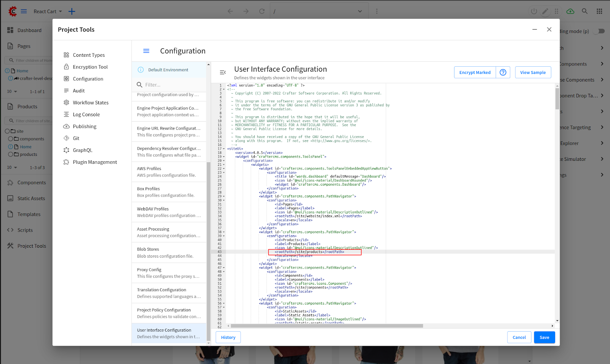
Task: Open the Git tool icon
Action: click(x=66, y=138)
